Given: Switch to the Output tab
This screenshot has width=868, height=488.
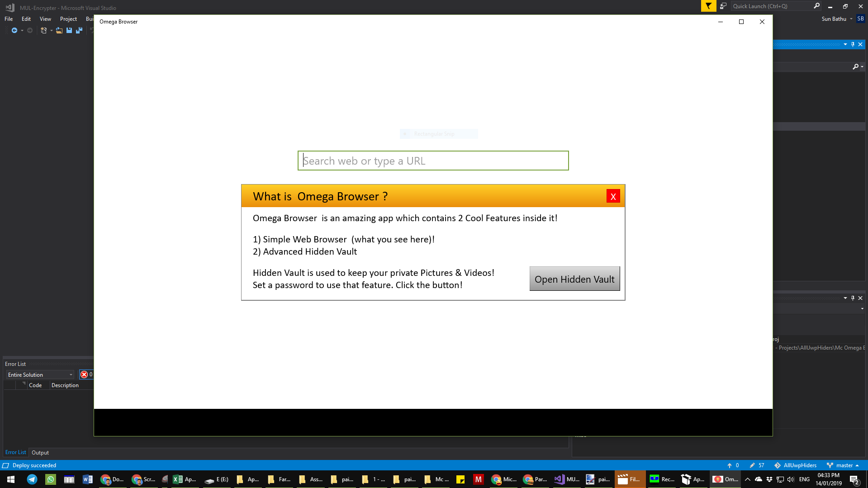Looking at the screenshot, I should click(40, 452).
